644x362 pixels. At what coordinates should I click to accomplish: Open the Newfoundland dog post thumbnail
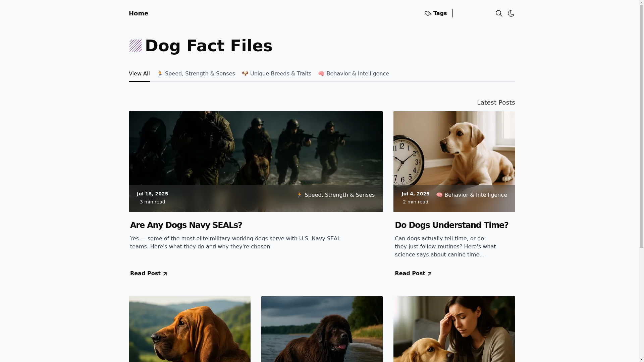click(322, 329)
